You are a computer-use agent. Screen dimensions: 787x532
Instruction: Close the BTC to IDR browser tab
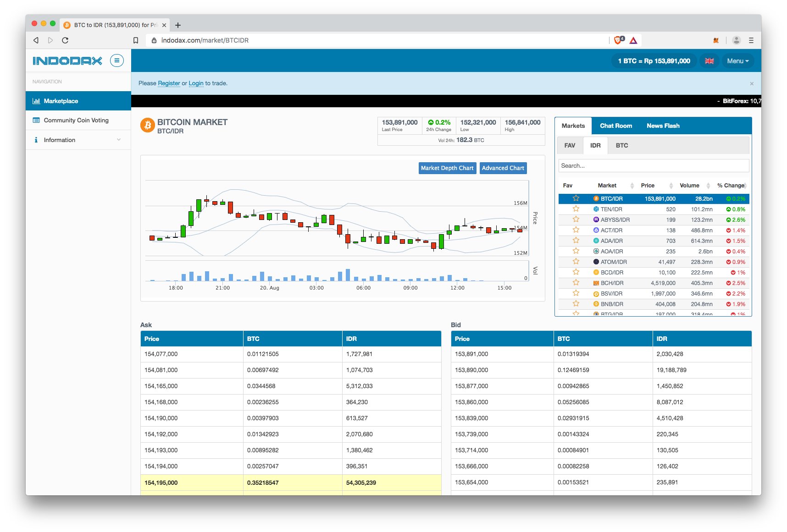point(164,25)
